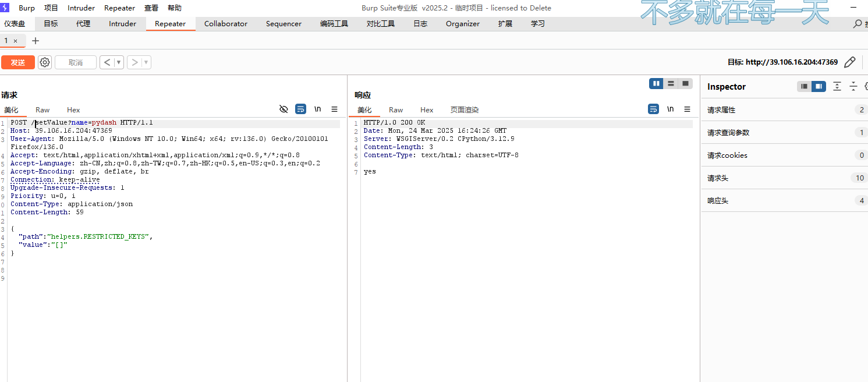This screenshot has height=382, width=868.
Task: Go to previous request in history
Action: (107, 62)
